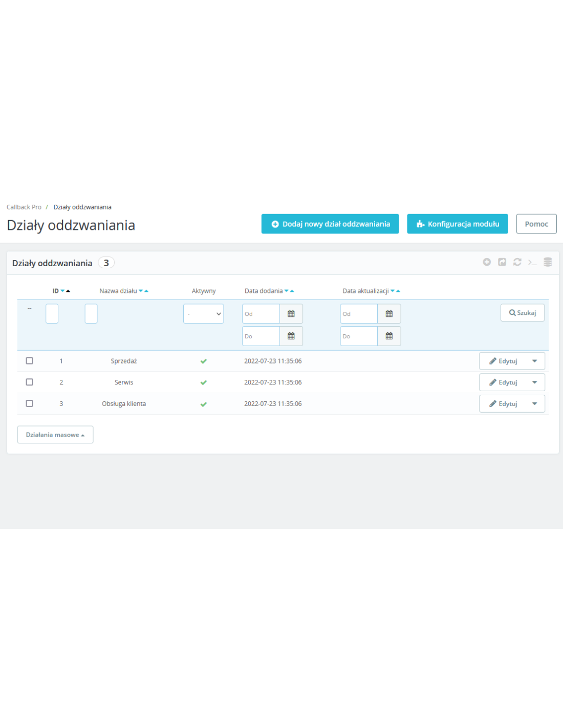Toggle active checkmark for Obsługa klienta

click(204, 404)
